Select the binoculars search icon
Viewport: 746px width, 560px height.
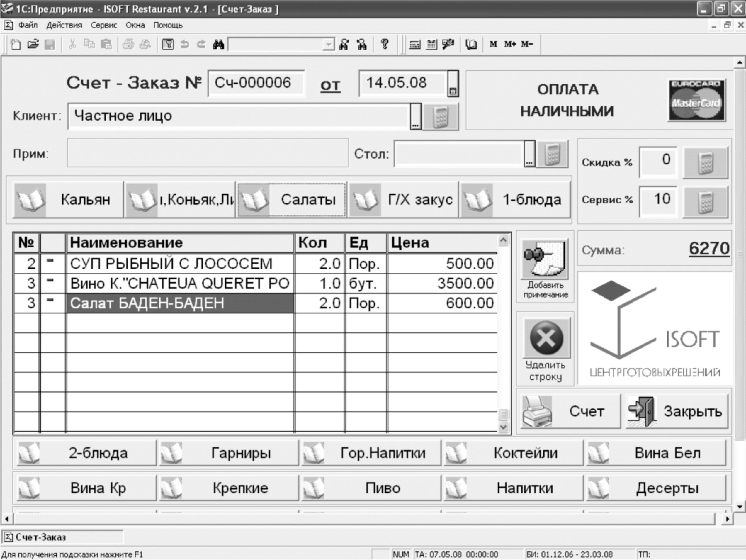click(219, 44)
